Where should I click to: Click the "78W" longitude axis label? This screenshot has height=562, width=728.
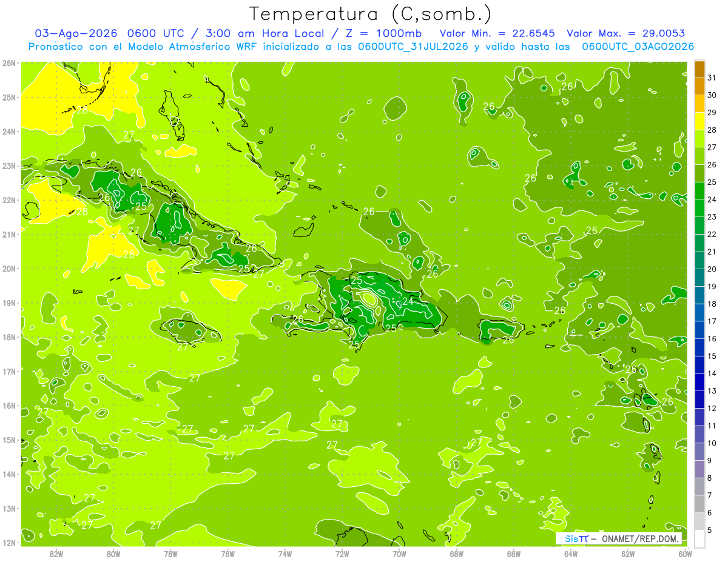170,554
